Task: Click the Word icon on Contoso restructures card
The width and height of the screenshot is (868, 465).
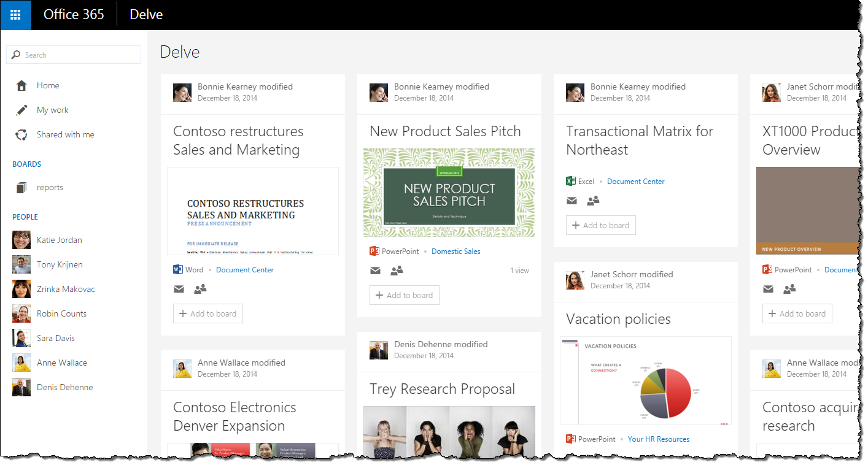Action: click(x=178, y=269)
